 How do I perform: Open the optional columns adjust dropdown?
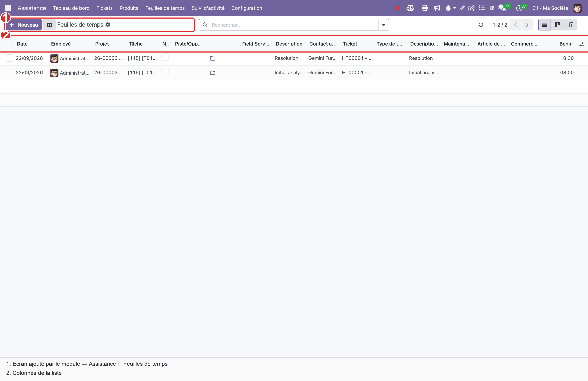(582, 44)
